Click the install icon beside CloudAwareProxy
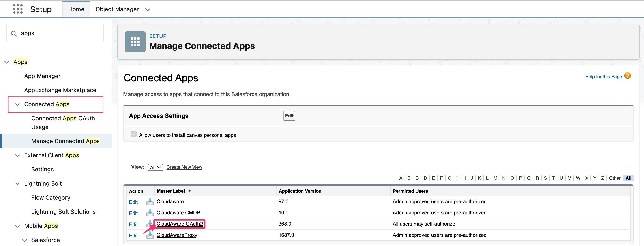Screen dimensions: 644x246 (150, 235)
